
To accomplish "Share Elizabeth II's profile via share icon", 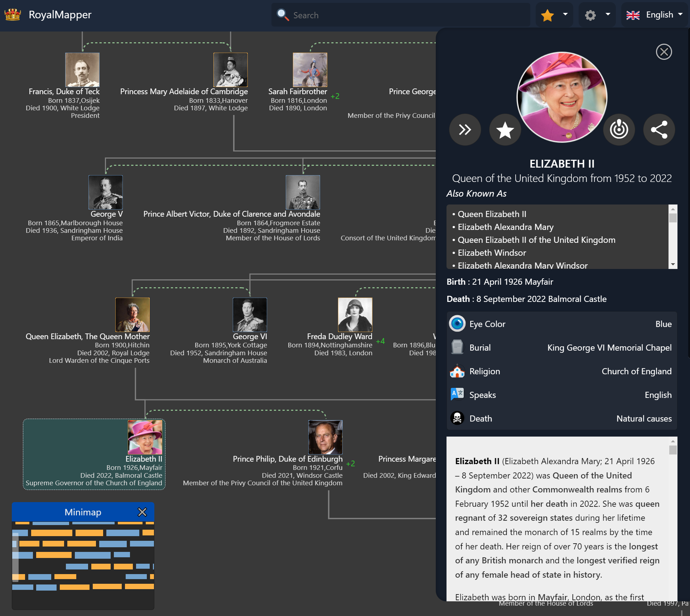I will (x=659, y=130).
